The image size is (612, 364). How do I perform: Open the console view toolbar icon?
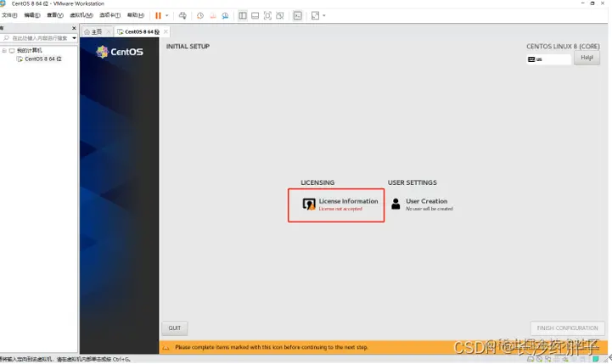pyautogui.click(x=298, y=15)
